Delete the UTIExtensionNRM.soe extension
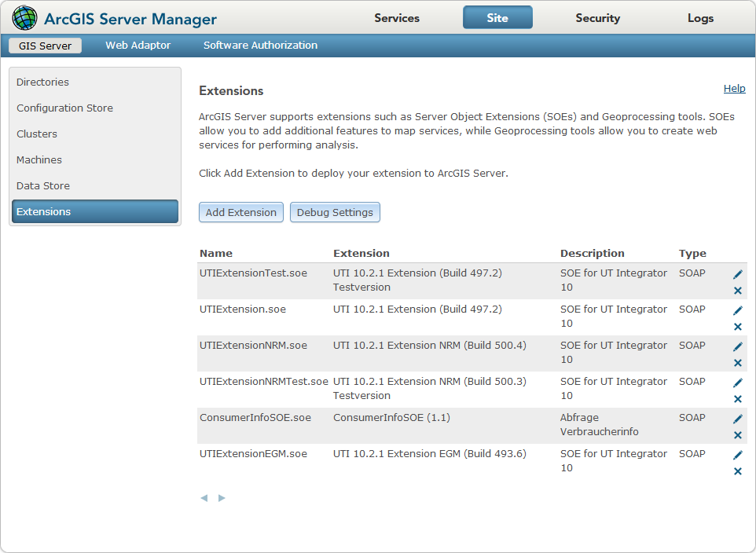 pyautogui.click(x=738, y=363)
